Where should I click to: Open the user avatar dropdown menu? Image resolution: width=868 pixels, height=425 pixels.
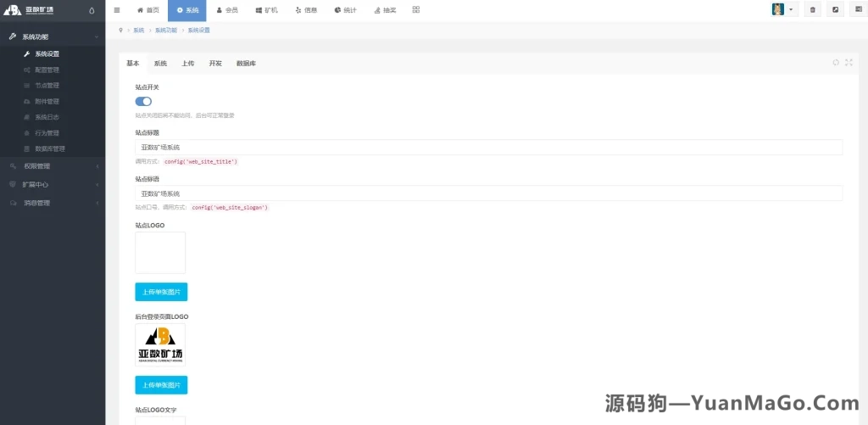pos(784,10)
